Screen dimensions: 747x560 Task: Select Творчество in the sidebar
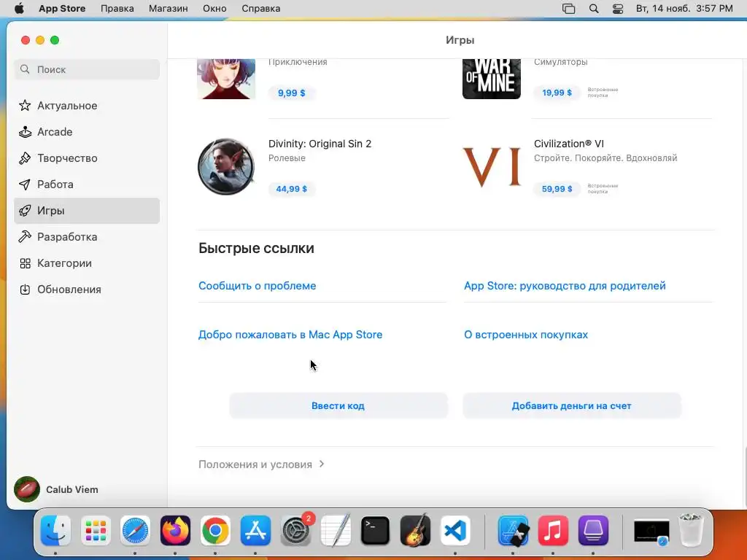click(87, 158)
